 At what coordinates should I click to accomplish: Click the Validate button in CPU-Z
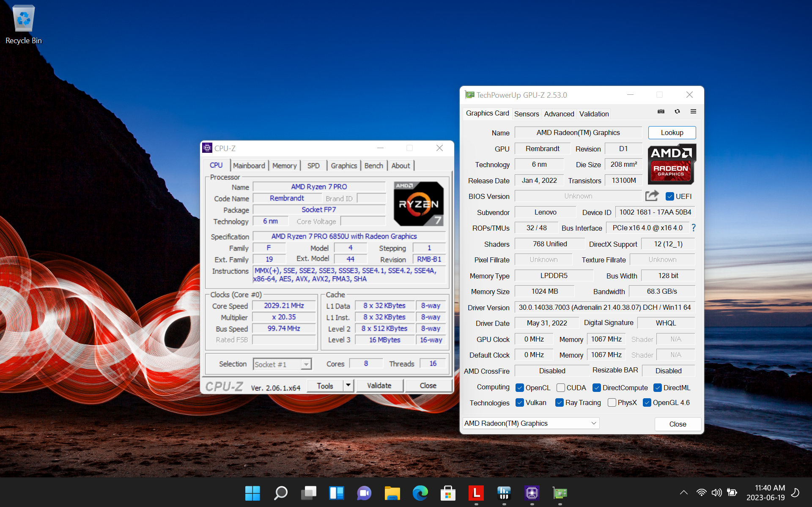[x=379, y=386]
